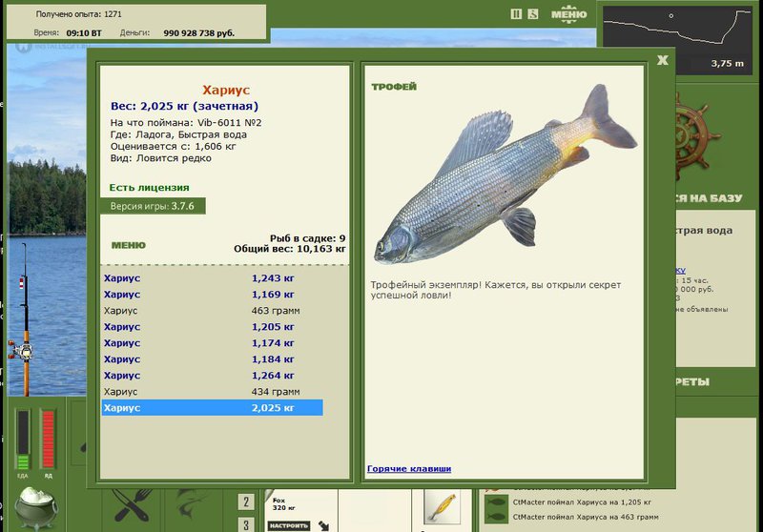This screenshot has height=532, width=763.
Task: Select the Хариус 1,243 кг row
Action: pos(212,278)
